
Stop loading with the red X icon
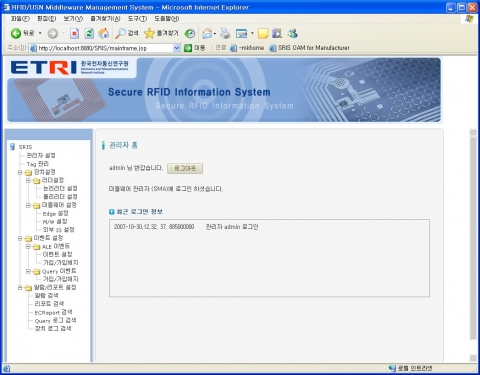tap(74, 33)
